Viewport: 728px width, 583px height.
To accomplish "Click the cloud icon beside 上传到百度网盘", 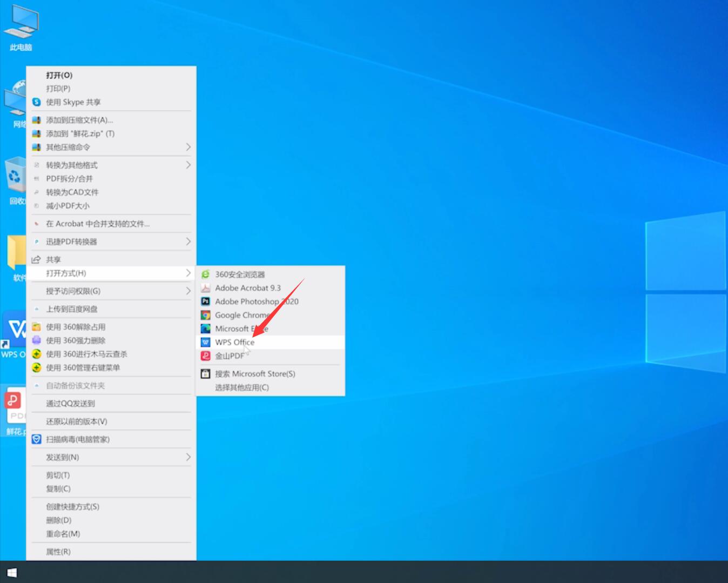I will 36,309.
